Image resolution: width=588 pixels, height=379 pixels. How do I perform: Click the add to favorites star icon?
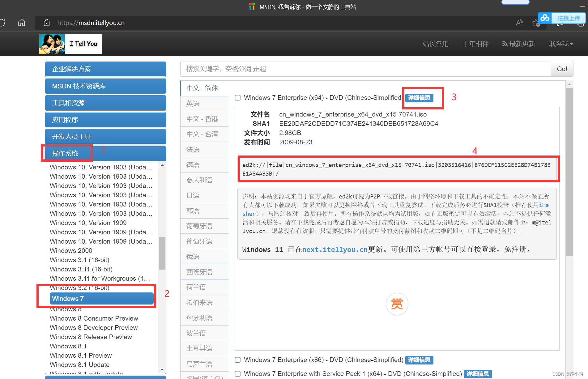pyautogui.click(x=536, y=23)
